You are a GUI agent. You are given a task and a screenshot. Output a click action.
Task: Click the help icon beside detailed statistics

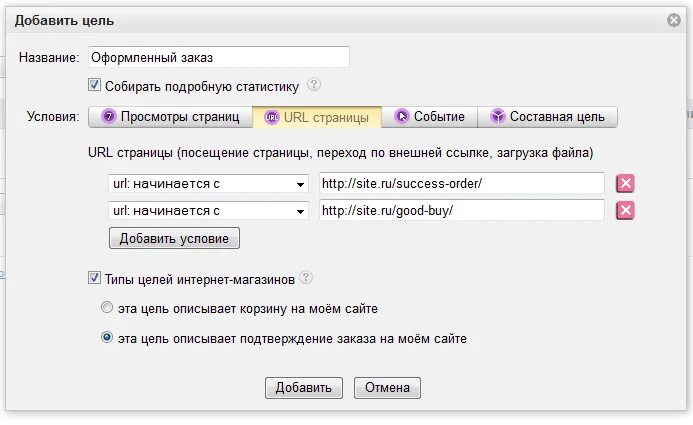(x=314, y=85)
